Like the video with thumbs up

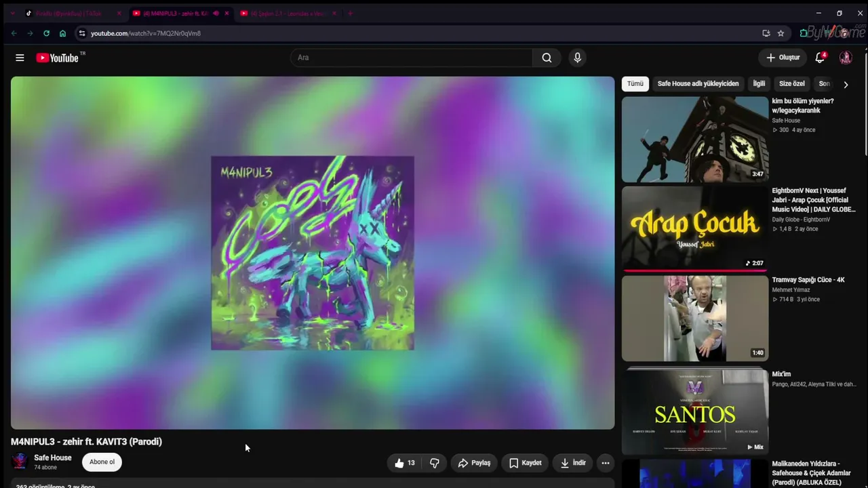[405, 463]
